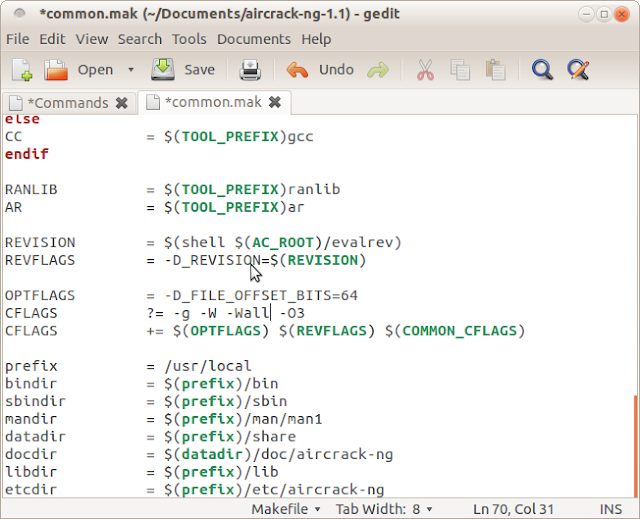
Task: Click '-O3' flag in CFLAGS line
Action: pos(292,313)
